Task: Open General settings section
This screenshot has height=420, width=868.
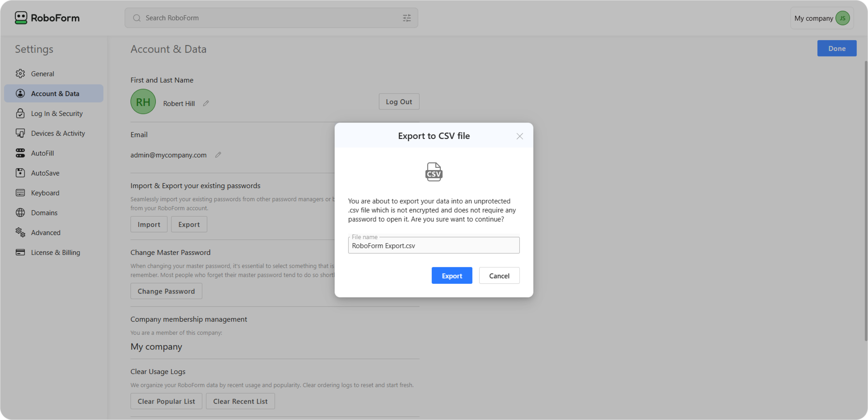Action: coord(54,73)
